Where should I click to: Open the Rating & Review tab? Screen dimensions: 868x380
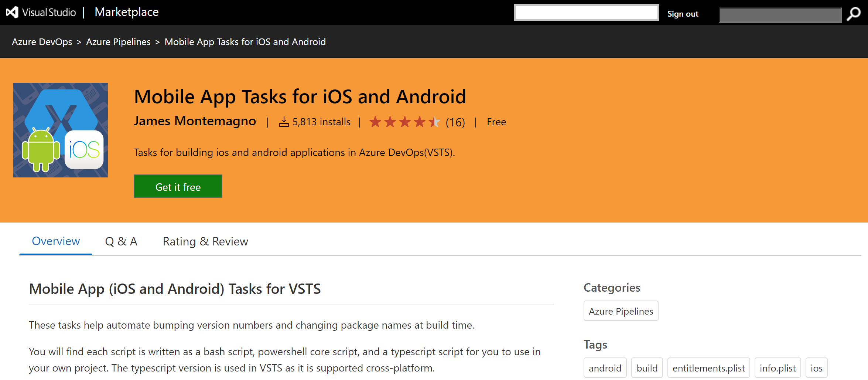[205, 241]
